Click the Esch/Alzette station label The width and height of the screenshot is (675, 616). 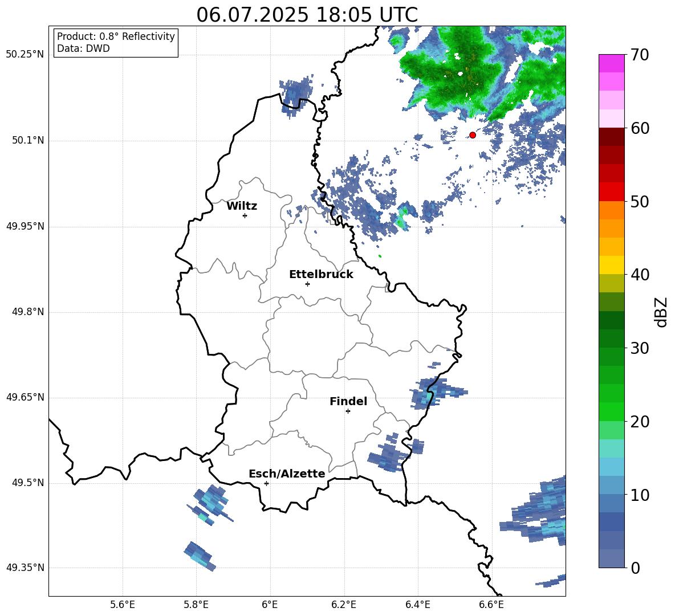pos(287,474)
